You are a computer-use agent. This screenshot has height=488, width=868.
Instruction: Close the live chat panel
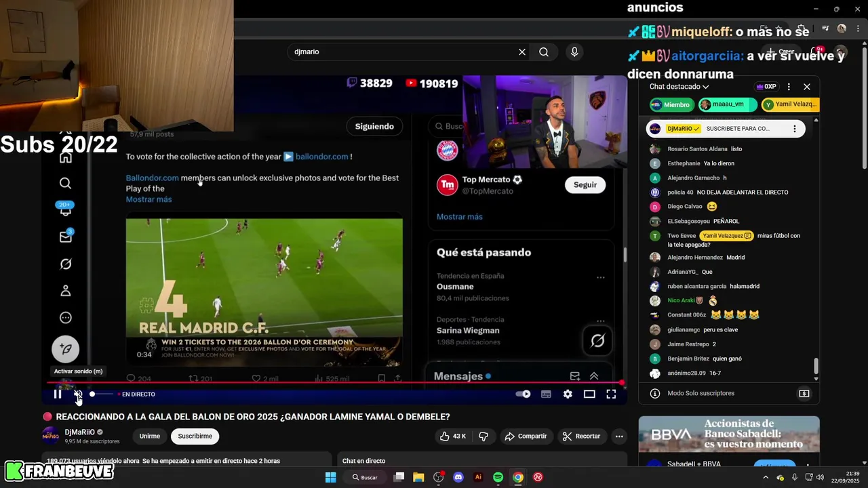click(x=807, y=87)
